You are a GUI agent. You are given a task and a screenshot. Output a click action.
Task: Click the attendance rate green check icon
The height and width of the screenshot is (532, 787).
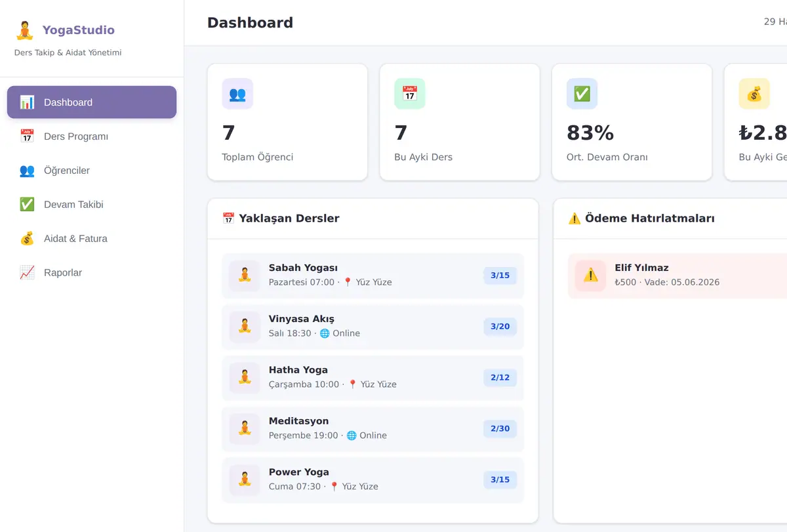582,94
